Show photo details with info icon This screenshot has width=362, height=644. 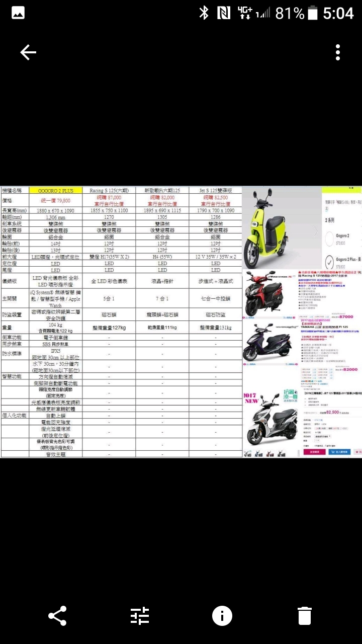point(222,616)
